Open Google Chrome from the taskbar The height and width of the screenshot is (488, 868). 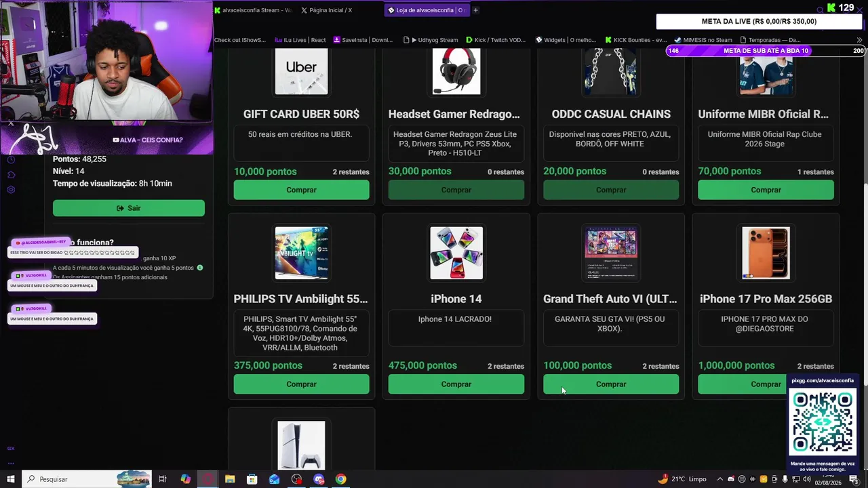pos(340,479)
